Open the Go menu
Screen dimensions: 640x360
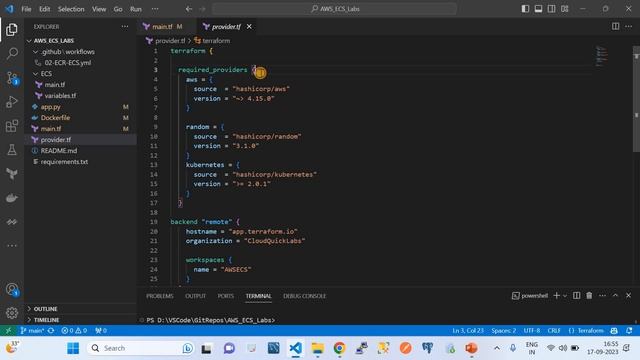click(x=118, y=9)
